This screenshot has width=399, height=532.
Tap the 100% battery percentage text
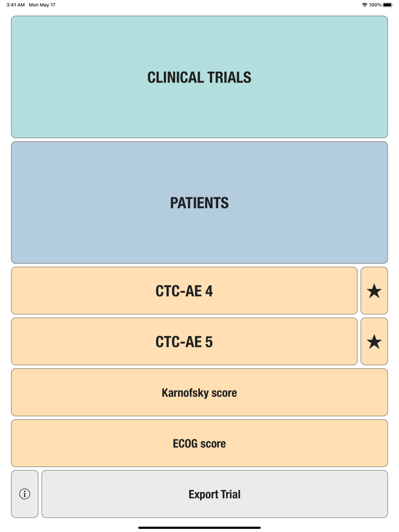tap(375, 5)
